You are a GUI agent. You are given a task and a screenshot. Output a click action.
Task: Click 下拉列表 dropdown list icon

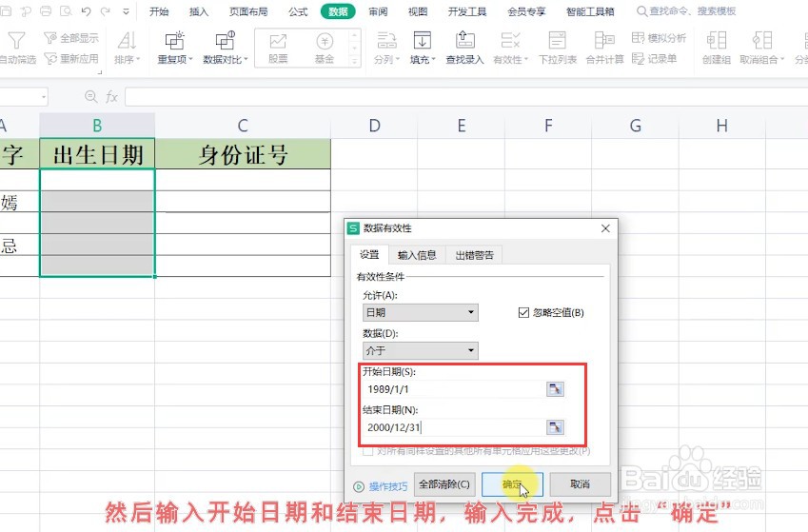click(557, 40)
